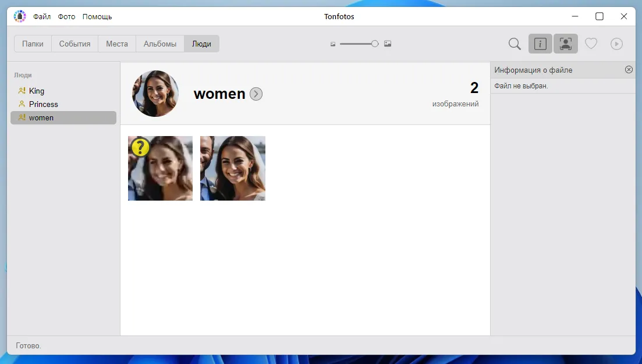Open the second face thumbnail

click(x=233, y=169)
